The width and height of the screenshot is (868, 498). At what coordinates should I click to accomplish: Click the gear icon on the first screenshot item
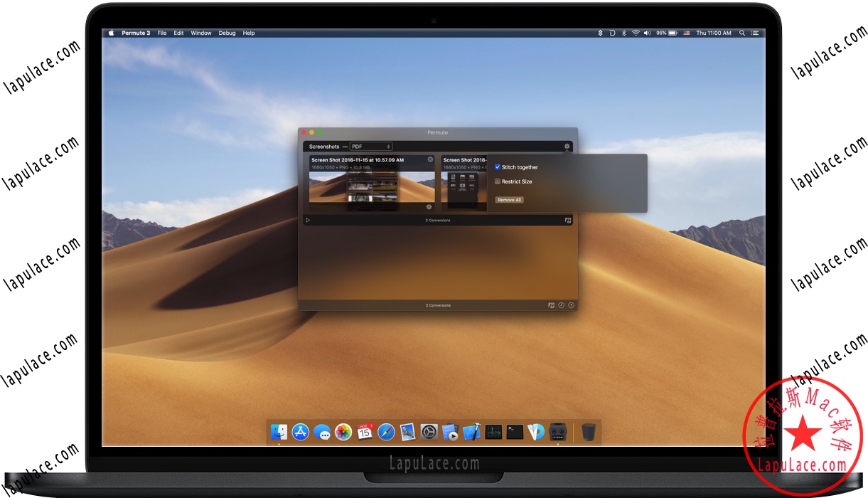point(429,207)
